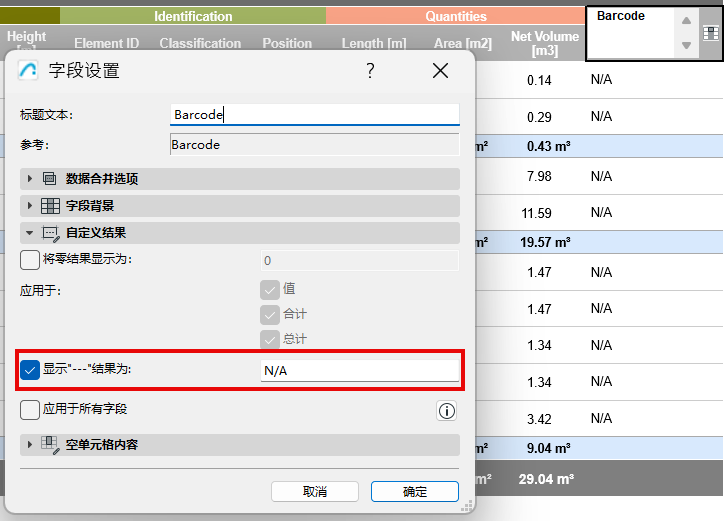Screen dimensions: 728x521
Task: Uncheck the 显示"---"结果为 checkbox
Action: (x=30, y=370)
